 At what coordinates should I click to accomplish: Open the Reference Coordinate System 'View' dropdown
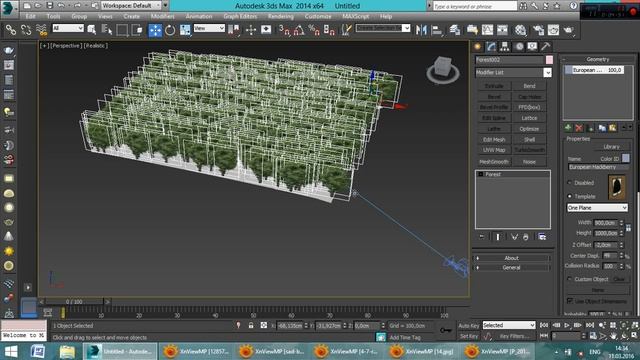(209, 28)
